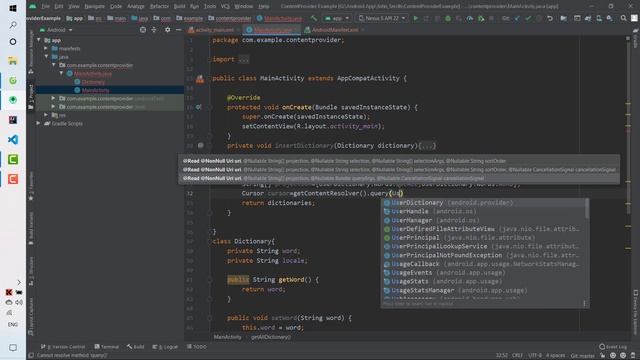The width and height of the screenshot is (640, 360).
Task: Click the lock read-only toggle in status bar
Action: pos(602,356)
